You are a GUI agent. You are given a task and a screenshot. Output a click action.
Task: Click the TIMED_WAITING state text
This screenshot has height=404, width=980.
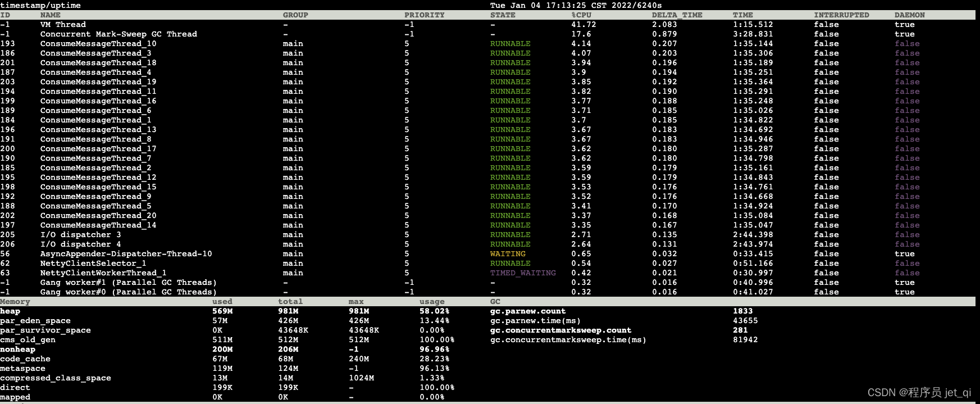pos(523,273)
